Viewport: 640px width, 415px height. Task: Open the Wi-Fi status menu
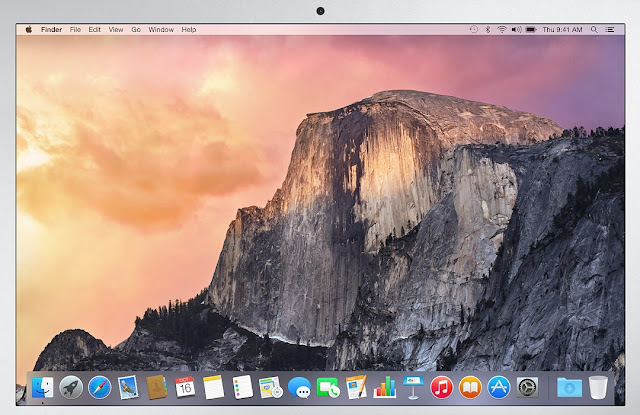pyautogui.click(x=502, y=29)
